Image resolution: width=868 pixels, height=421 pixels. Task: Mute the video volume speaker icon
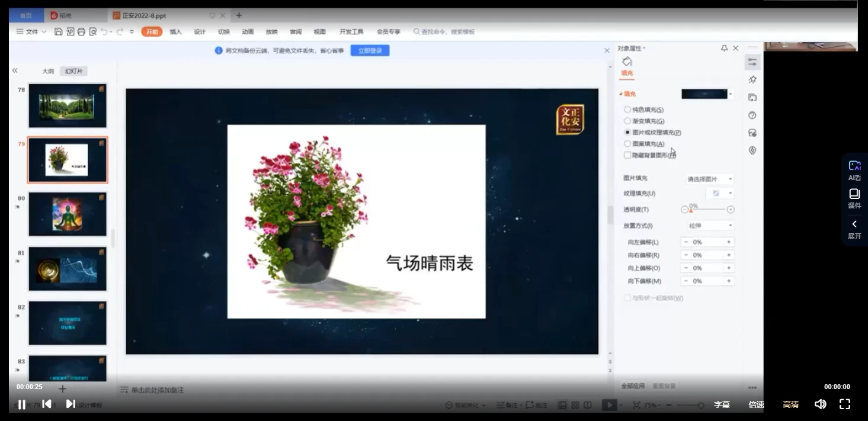point(820,404)
